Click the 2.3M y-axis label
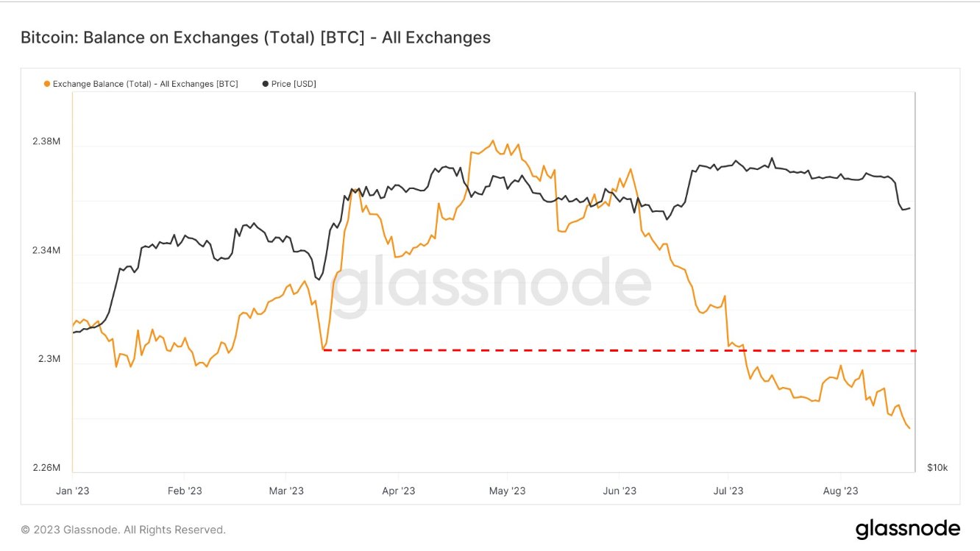 50,360
